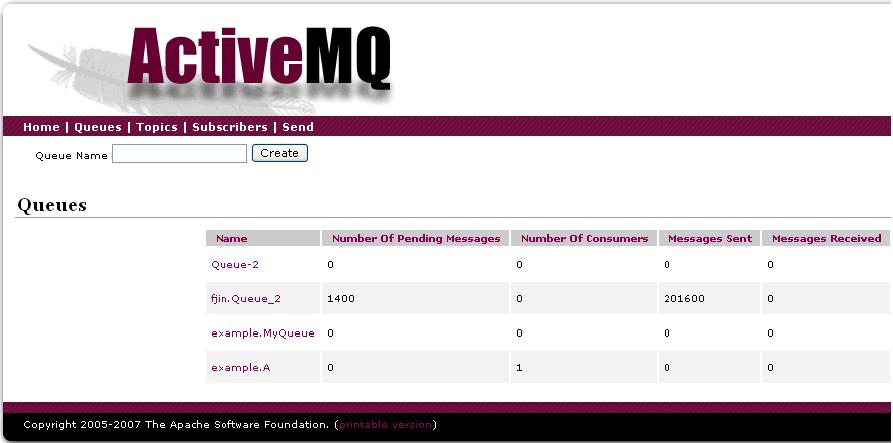Click the printable version link
Viewport: 893px width, 443px height.
coord(385,424)
